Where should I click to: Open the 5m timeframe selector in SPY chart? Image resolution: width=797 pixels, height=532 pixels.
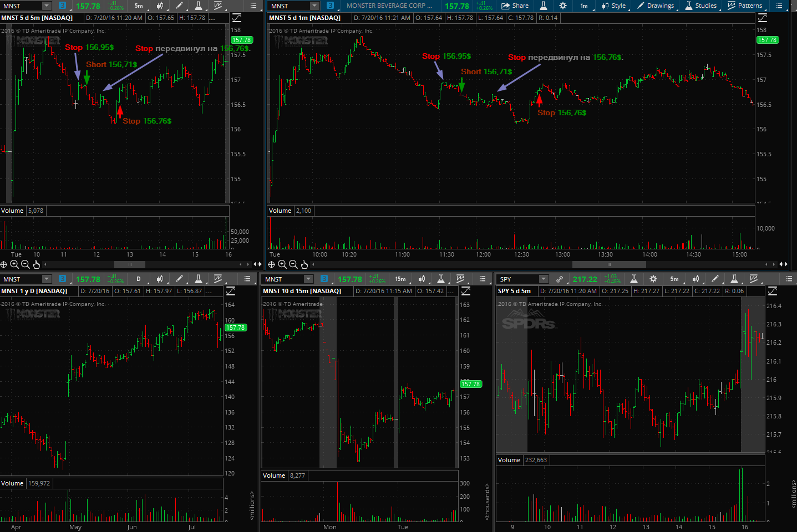point(674,279)
